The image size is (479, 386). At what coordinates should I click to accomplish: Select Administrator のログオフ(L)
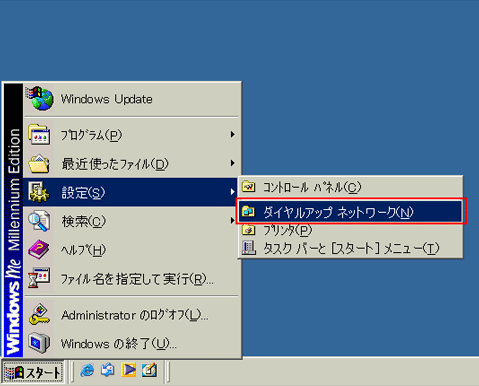(132, 315)
